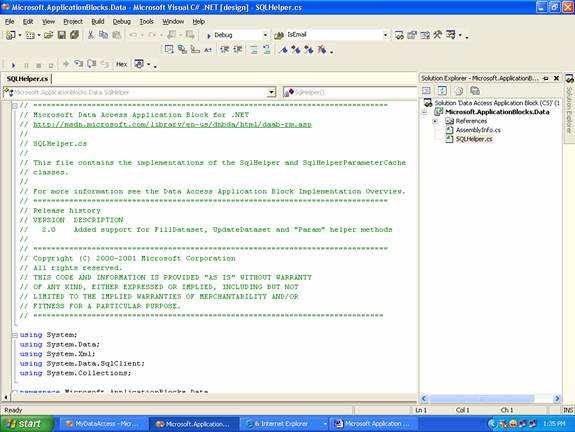
Task: Open the File menu
Action: coord(10,22)
